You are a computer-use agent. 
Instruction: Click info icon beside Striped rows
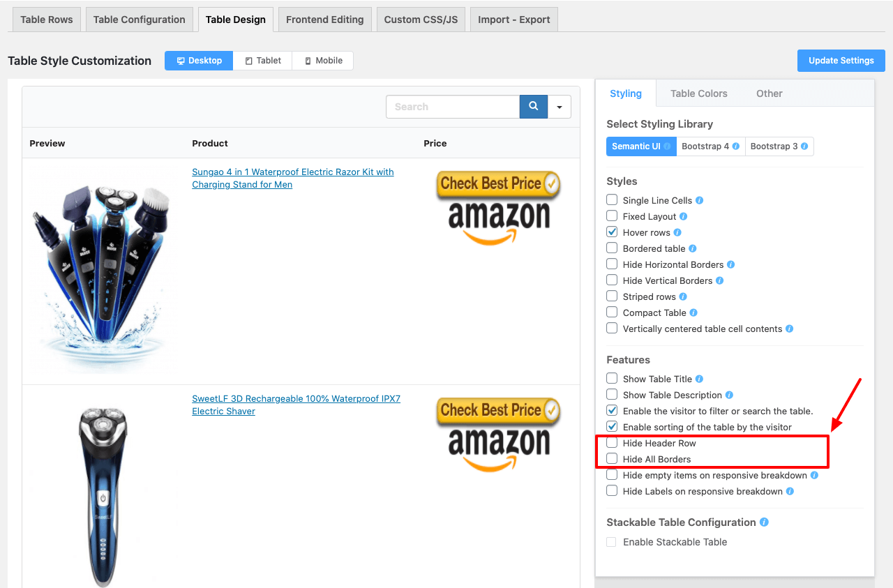click(683, 296)
